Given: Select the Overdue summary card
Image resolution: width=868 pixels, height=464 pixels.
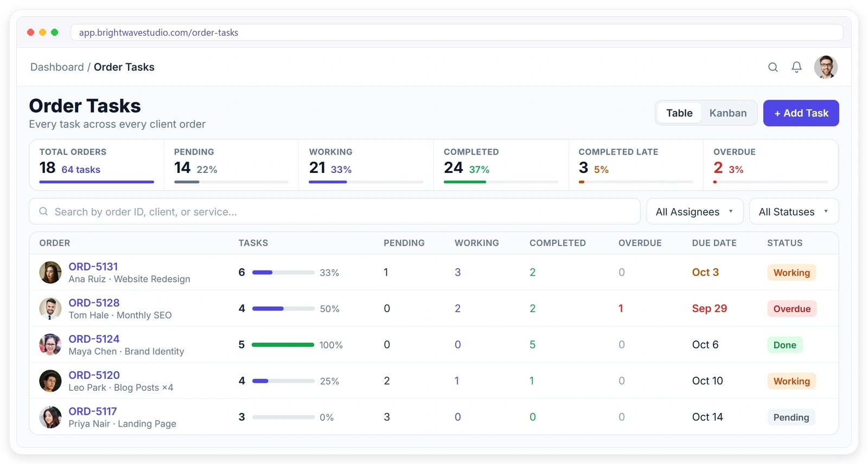Looking at the screenshot, I should pos(771,165).
